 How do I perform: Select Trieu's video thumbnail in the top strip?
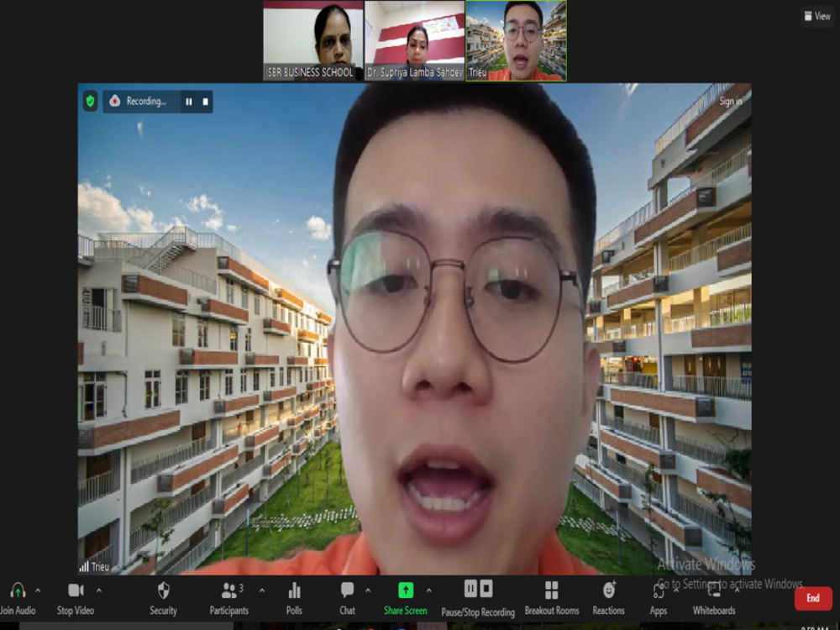click(517, 40)
